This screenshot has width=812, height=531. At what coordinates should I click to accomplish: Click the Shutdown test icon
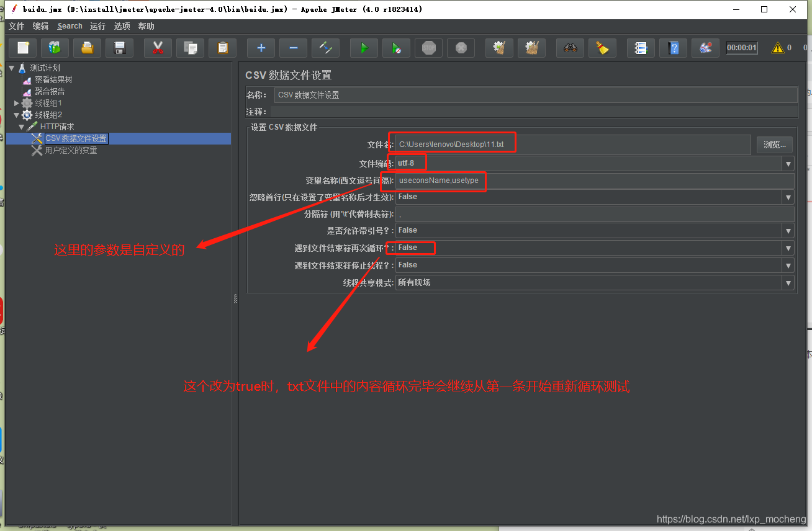pos(461,48)
